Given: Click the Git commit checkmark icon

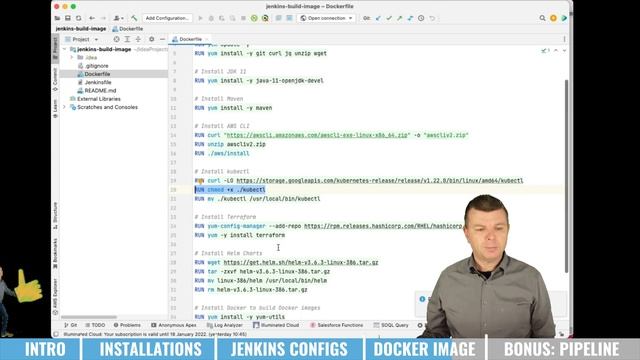Looking at the screenshot, I should (389, 18).
